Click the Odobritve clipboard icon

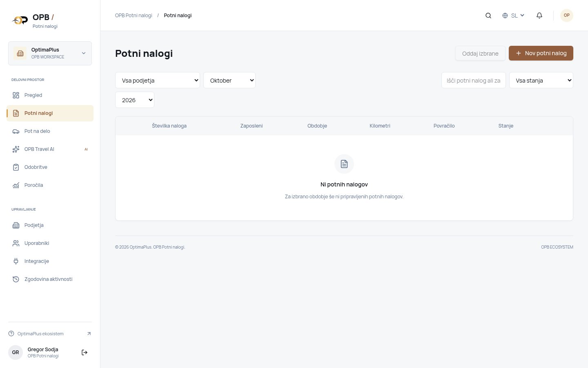[x=16, y=167]
